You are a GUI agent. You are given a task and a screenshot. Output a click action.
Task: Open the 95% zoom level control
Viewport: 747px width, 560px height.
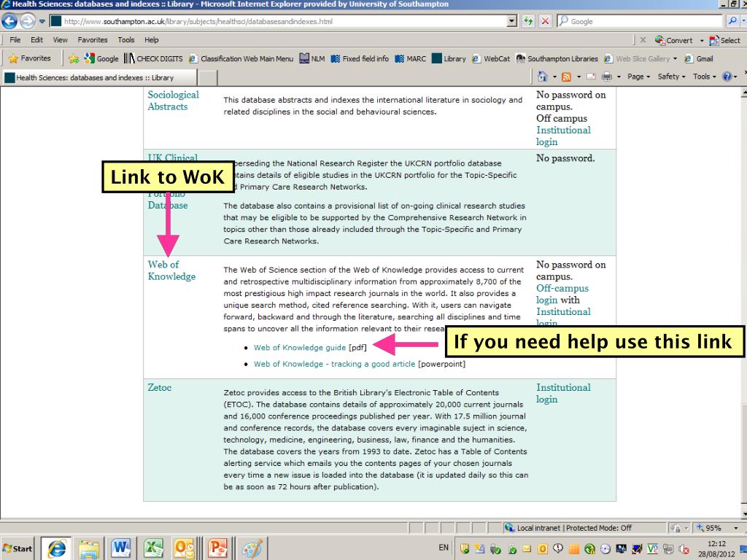pyautogui.click(x=717, y=528)
